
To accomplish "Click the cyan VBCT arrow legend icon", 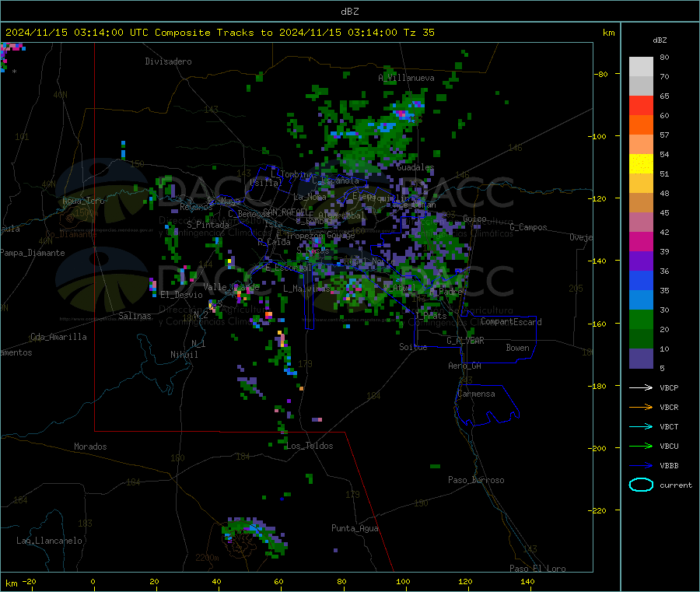I will [641, 427].
